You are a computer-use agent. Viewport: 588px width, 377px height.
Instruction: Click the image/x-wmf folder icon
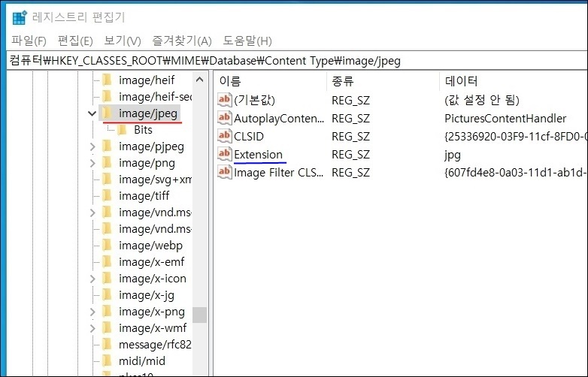coord(108,328)
